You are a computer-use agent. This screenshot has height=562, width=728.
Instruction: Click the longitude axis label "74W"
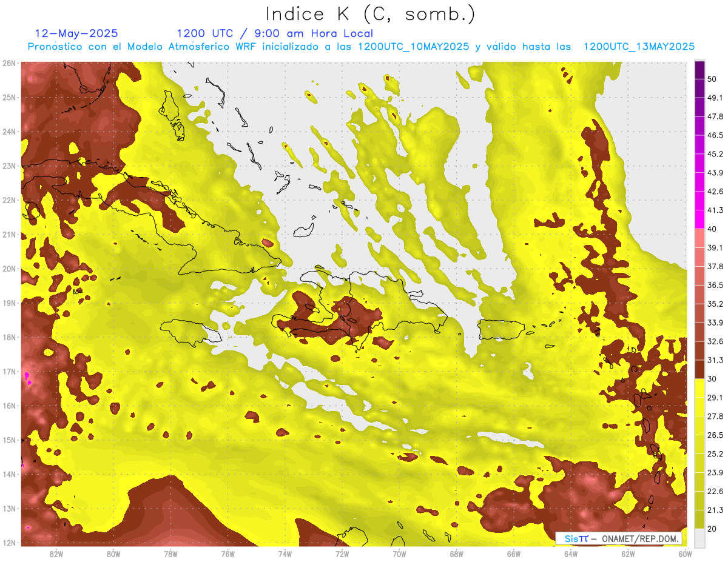click(285, 554)
